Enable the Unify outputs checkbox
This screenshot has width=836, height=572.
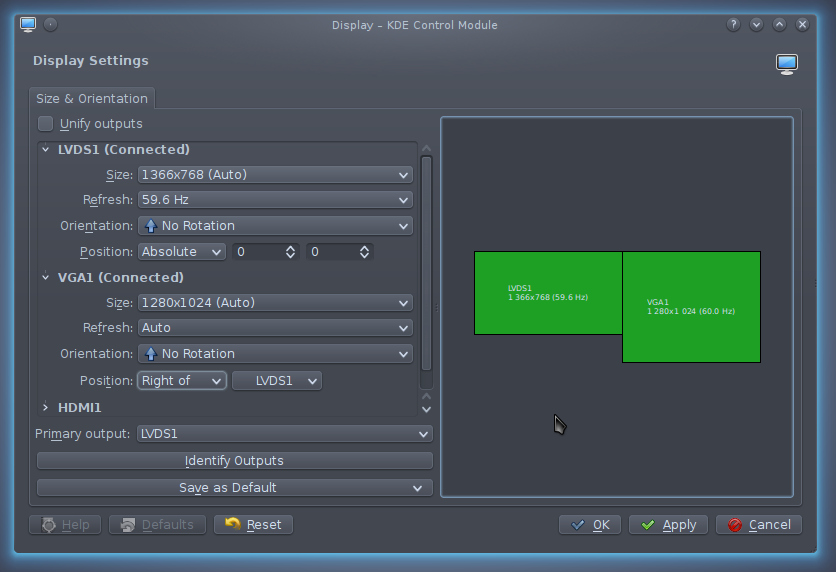tap(46, 124)
